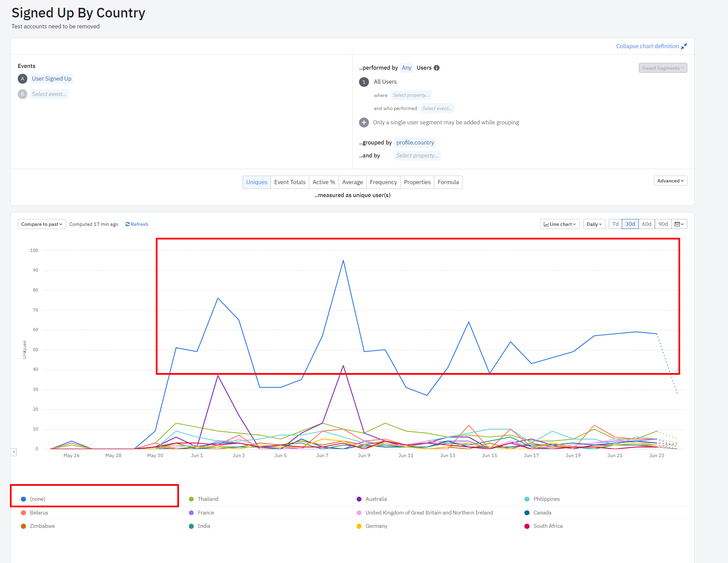Expand the Advanced options dropdown
728x563 pixels.
[x=670, y=181]
